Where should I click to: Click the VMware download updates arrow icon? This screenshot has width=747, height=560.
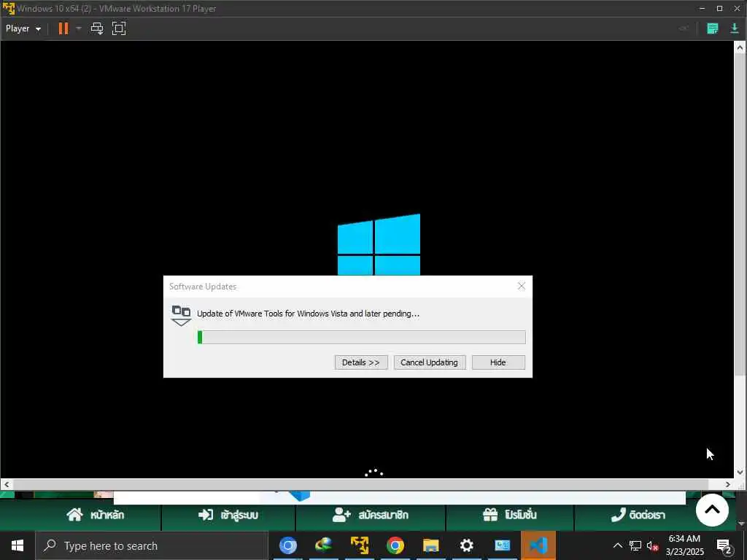click(734, 28)
